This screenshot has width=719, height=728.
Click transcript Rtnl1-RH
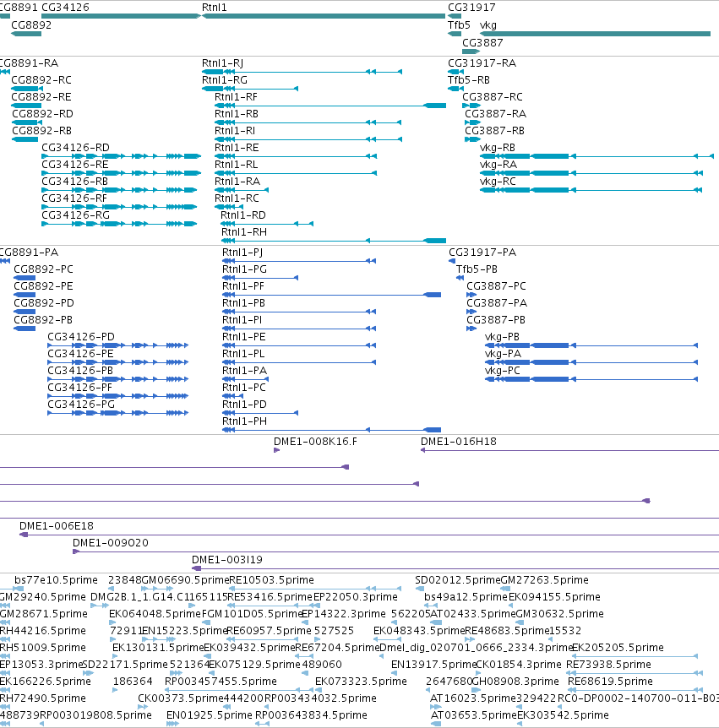click(x=243, y=232)
